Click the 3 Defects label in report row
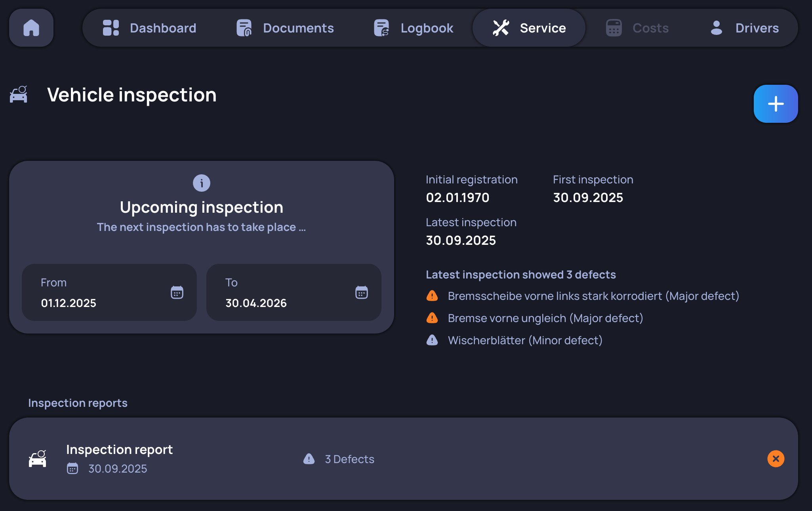812x511 pixels. [x=349, y=459]
